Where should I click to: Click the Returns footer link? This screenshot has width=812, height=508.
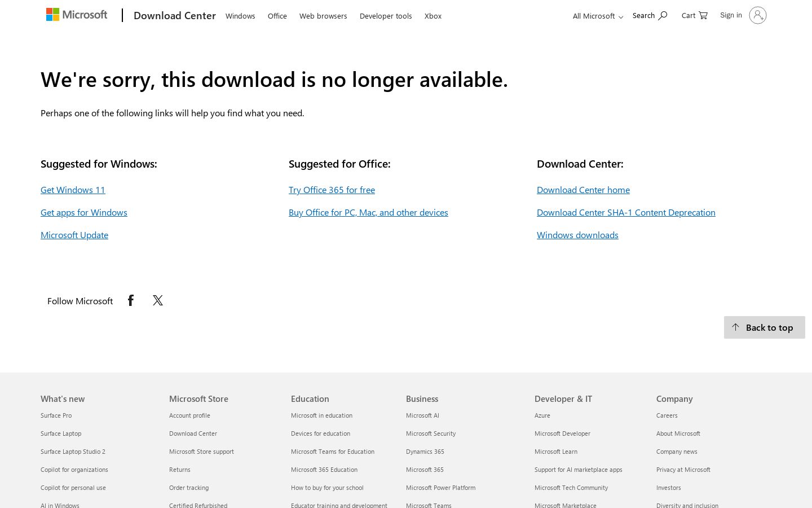[x=180, y=470]
